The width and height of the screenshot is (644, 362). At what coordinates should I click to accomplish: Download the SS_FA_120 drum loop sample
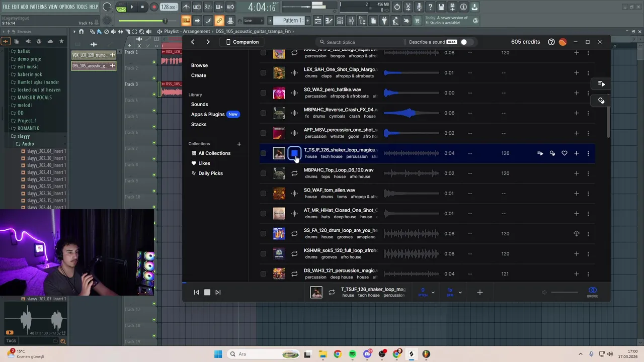click(x=577, y=234)
